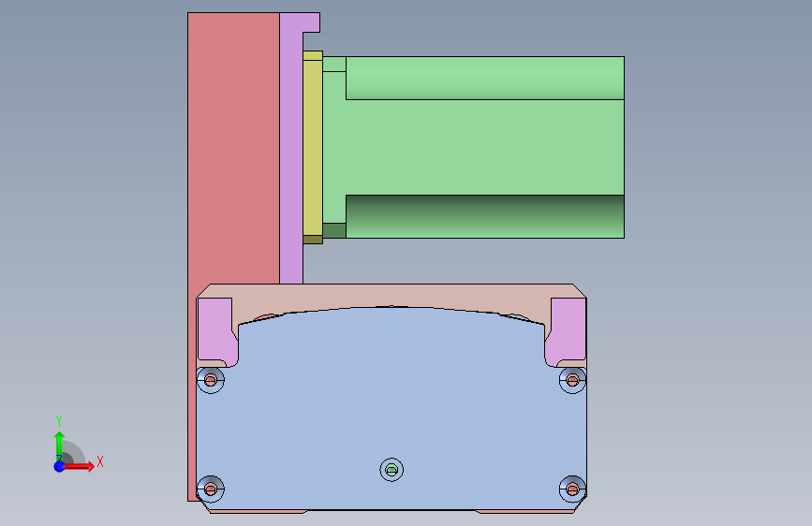Select the yellow flange part
The height and width of the screenshot is (526, 812).
pos(313,148)
